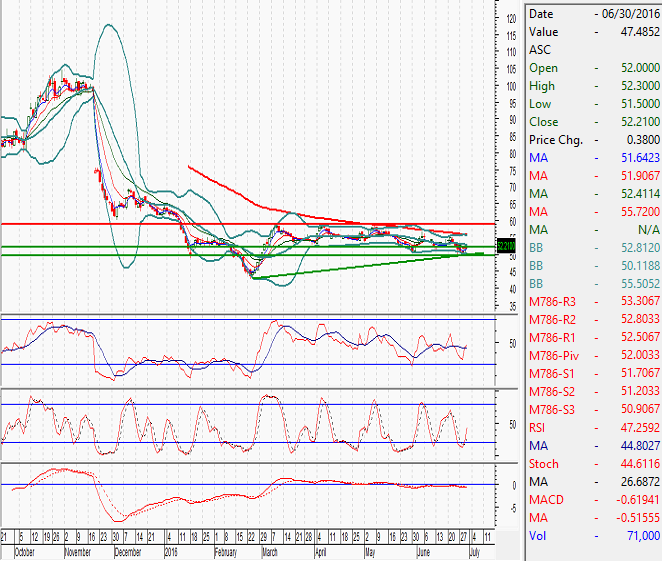Click the M786-Piv pivot label
662x562 pixels.
pos(553,356)
